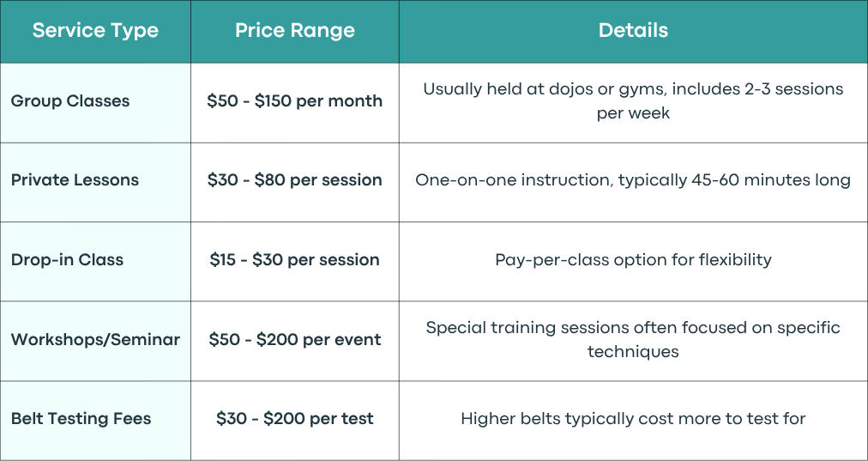Click the Higher belts details cell
The height and width of the screenshot is (461, 868).
633,419
